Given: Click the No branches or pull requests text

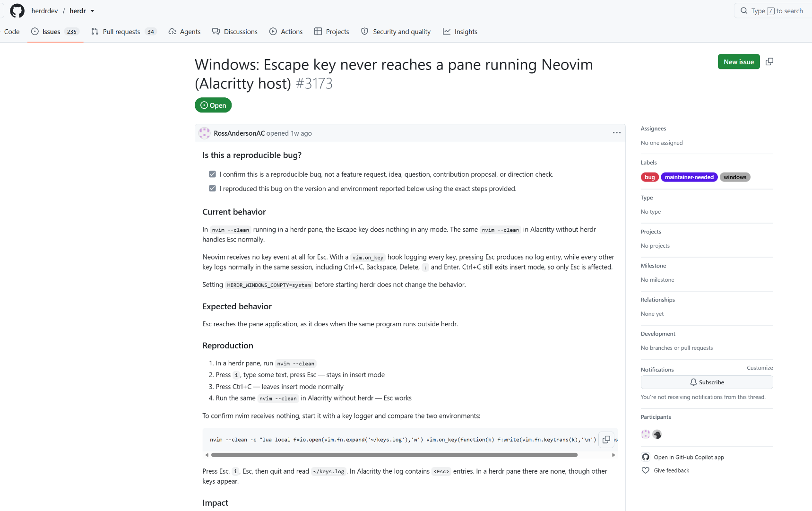Looking at the screenshot, I should [677, 348].
